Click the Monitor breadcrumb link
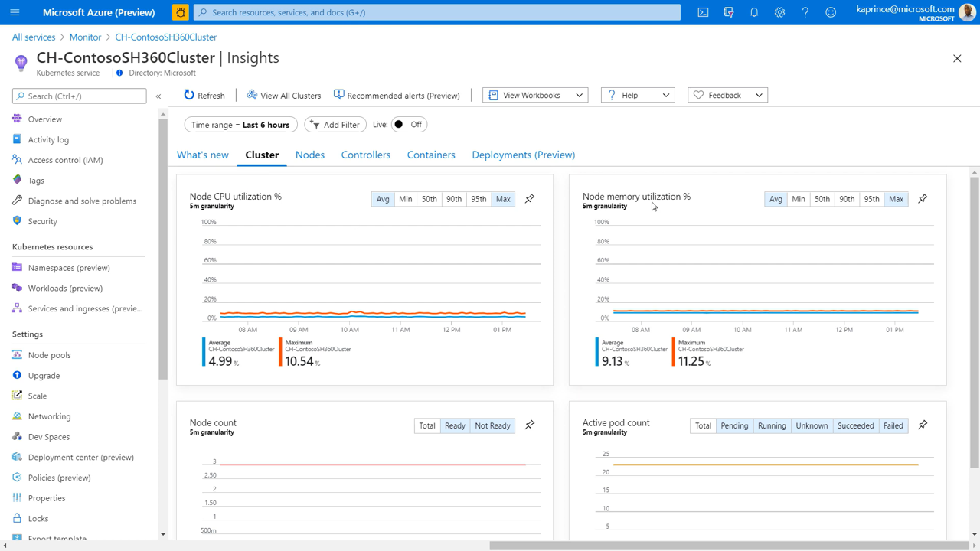The height and width of the screenshot is (551, 980). (x=85, y=37)
